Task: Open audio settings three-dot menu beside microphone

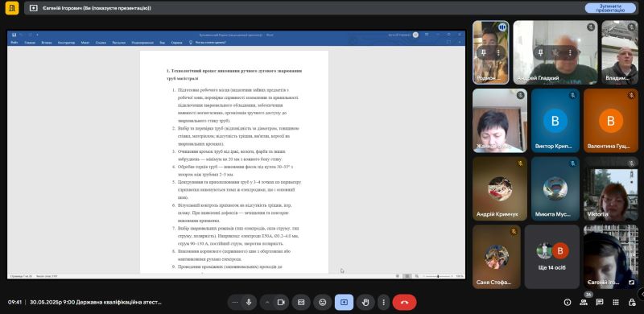Action: tap(234, 302)
